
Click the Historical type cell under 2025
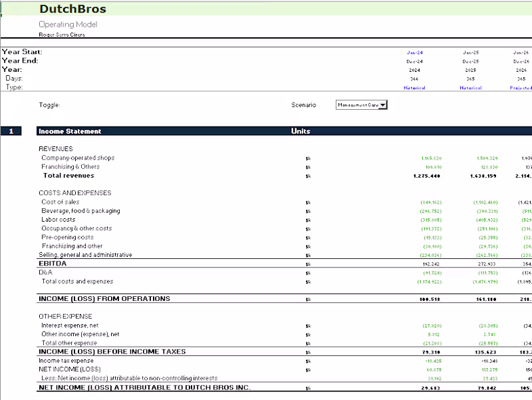click(471, 88)
